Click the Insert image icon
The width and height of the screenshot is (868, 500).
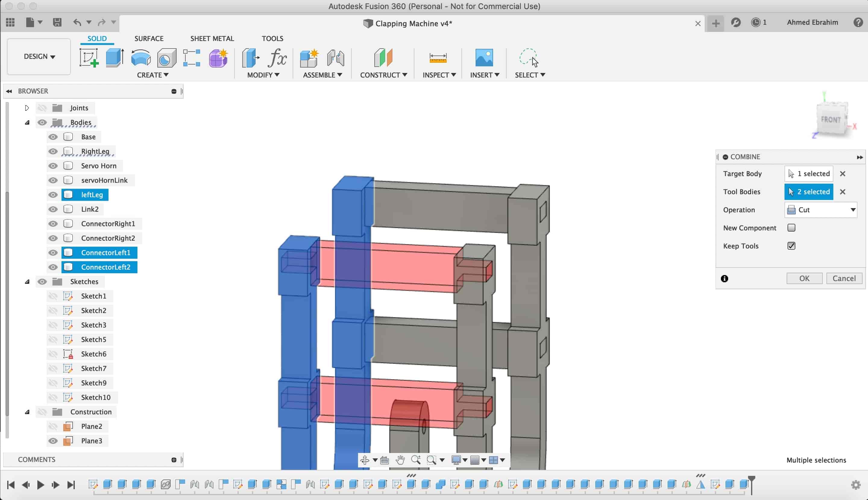click(484, 58)
